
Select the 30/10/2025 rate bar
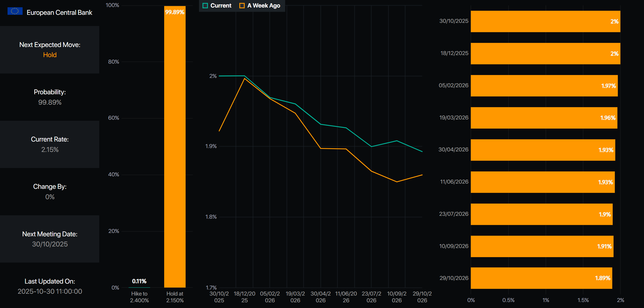tap(545, 21)
